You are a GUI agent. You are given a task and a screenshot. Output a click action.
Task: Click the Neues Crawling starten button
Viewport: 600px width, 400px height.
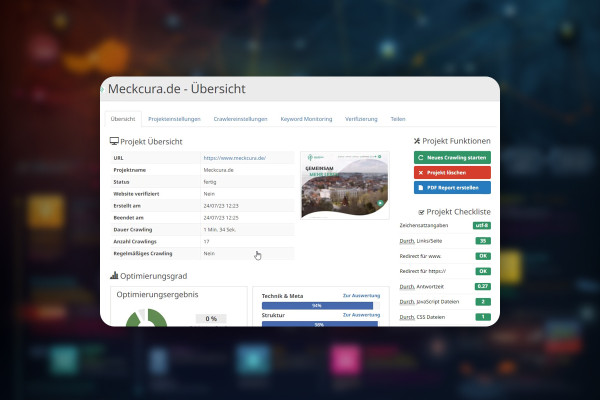tap(452, 157)
